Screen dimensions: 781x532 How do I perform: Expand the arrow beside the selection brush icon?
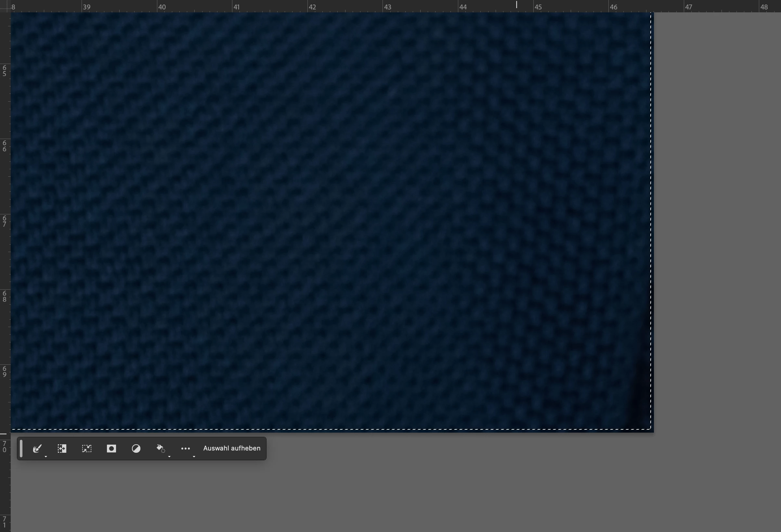click(x=46, y=456)
